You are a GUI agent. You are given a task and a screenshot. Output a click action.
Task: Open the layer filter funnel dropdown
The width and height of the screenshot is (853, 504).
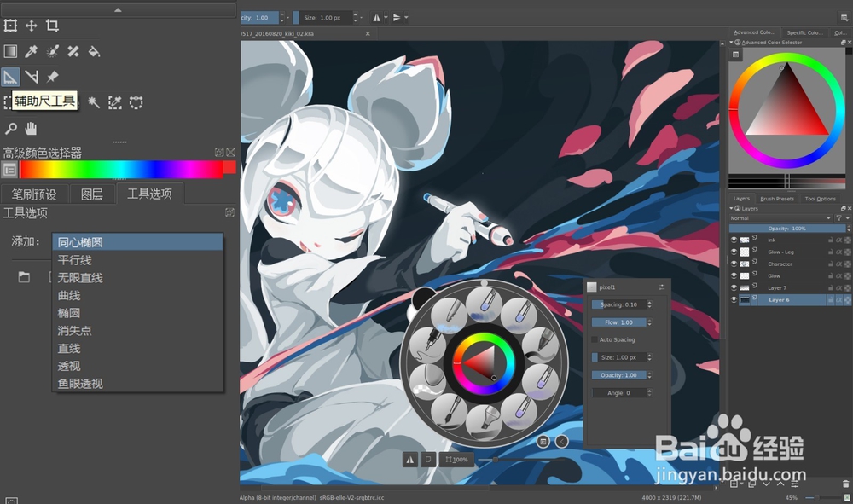point(842,218)
